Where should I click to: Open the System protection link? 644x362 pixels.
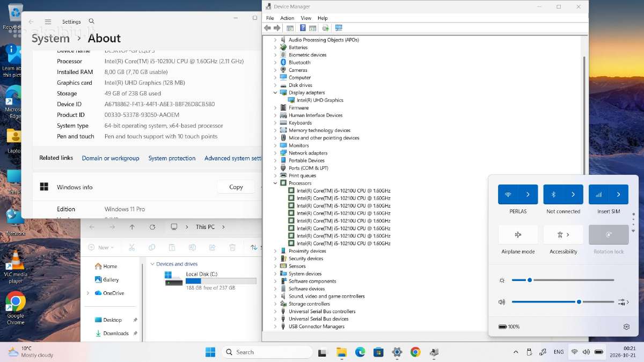172,158
